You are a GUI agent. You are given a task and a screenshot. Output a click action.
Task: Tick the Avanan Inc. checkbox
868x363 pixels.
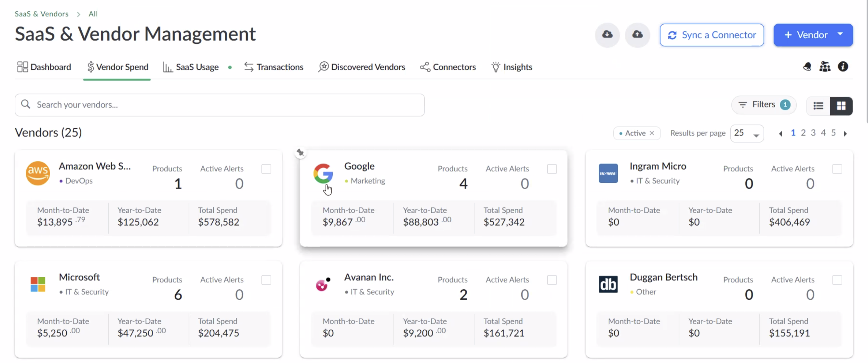pos(552,280)
